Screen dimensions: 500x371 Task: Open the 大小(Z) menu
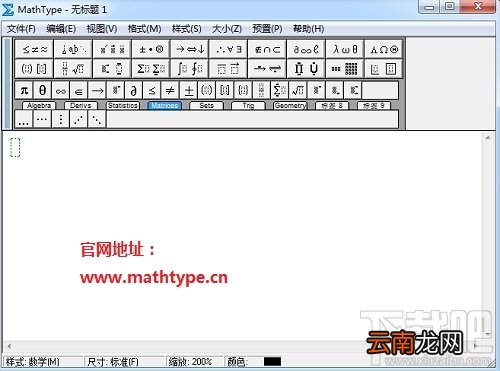click(x=227, y=29)
